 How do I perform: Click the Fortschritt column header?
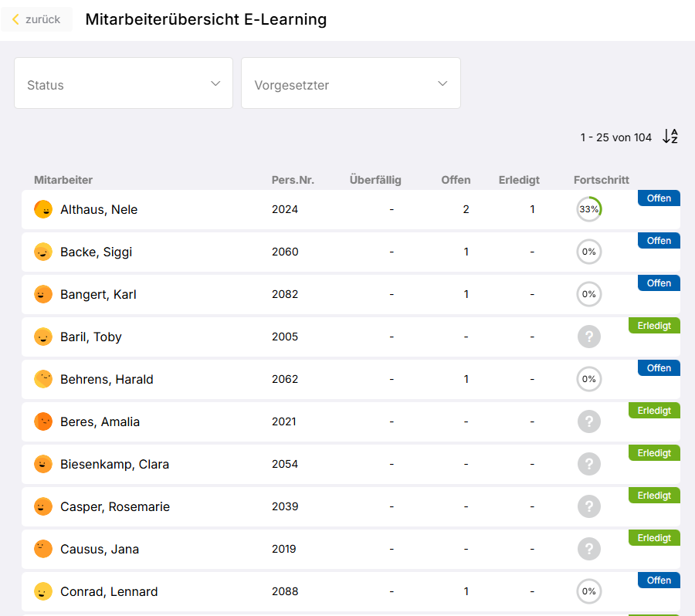(601, 180)
